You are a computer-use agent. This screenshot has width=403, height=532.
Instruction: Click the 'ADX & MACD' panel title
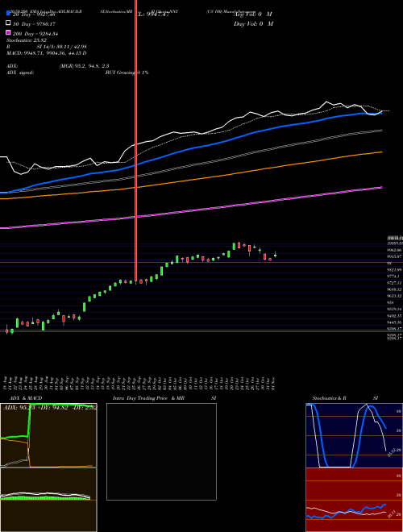point(26,398)
